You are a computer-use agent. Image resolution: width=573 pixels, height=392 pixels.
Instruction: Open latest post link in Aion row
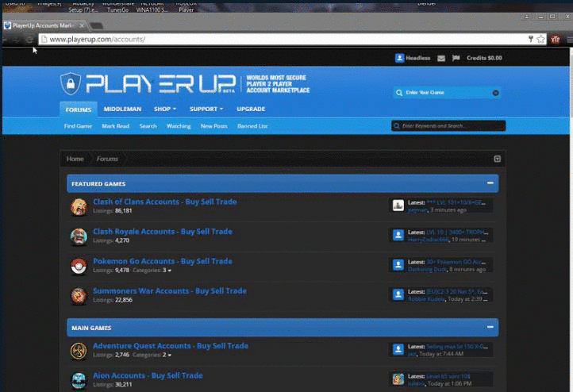(x=448, y=376)
